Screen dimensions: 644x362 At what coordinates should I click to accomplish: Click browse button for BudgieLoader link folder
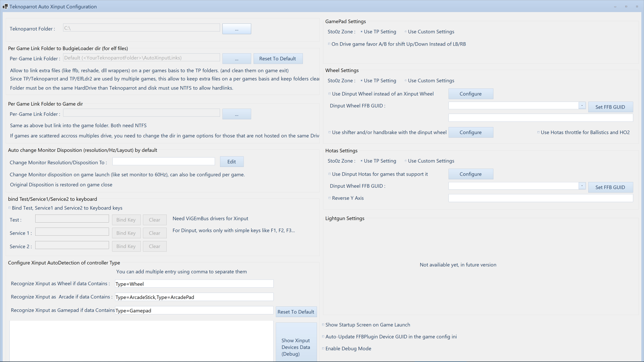pos(236,59)
